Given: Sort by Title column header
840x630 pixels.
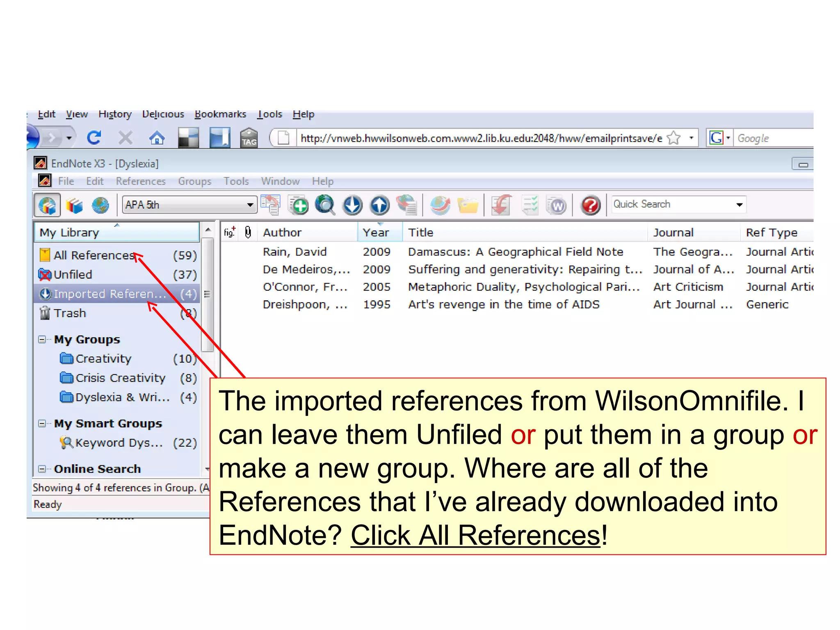Looking at the screenshot, I should pyautogui.click(x=525, y=232).
